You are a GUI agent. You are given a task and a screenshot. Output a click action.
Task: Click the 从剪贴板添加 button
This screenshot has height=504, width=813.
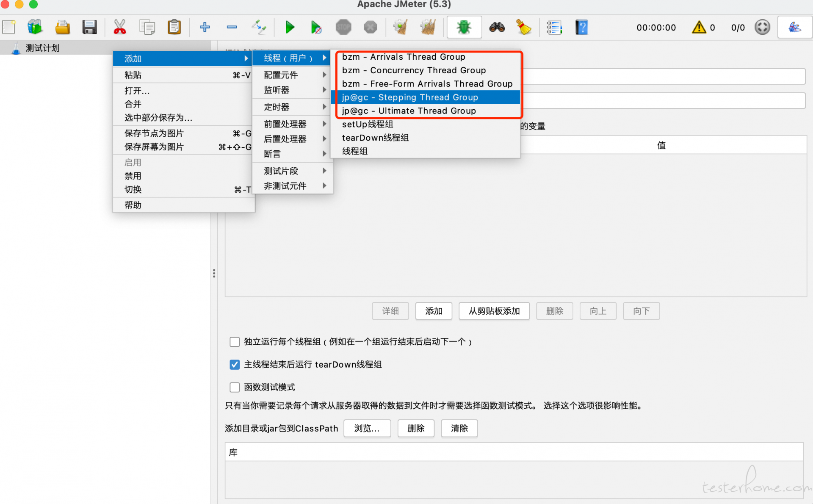[494, 311]
